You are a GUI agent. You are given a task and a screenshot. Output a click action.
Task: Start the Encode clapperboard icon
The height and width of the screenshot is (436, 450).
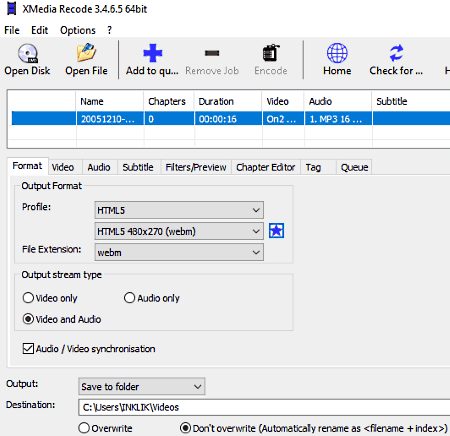271,53
